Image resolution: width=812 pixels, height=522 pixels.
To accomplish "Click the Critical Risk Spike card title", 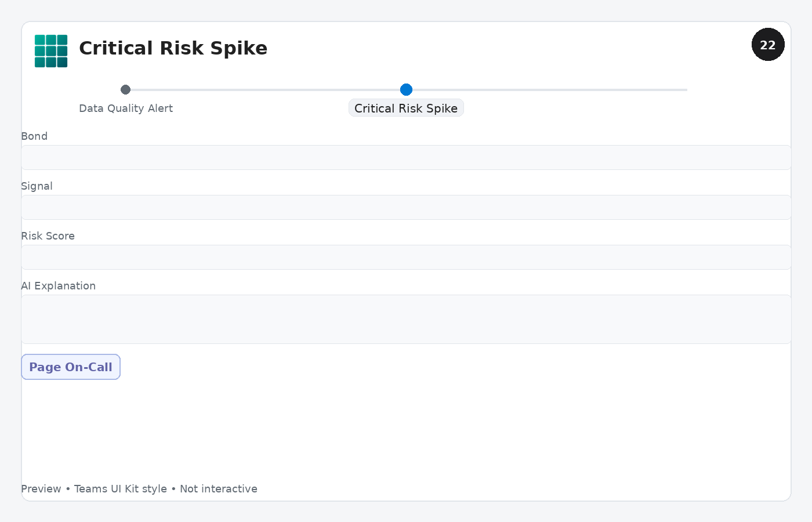I will pos(173,48).
